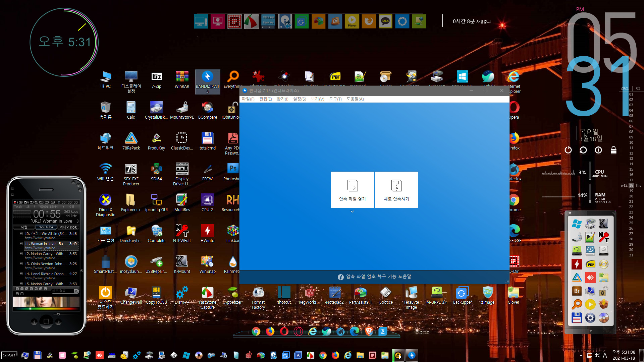644x362 pixels.
Task: Switch to the 내컴 tab in the music player
Action: pyautogui.click(x=24, y=227)
